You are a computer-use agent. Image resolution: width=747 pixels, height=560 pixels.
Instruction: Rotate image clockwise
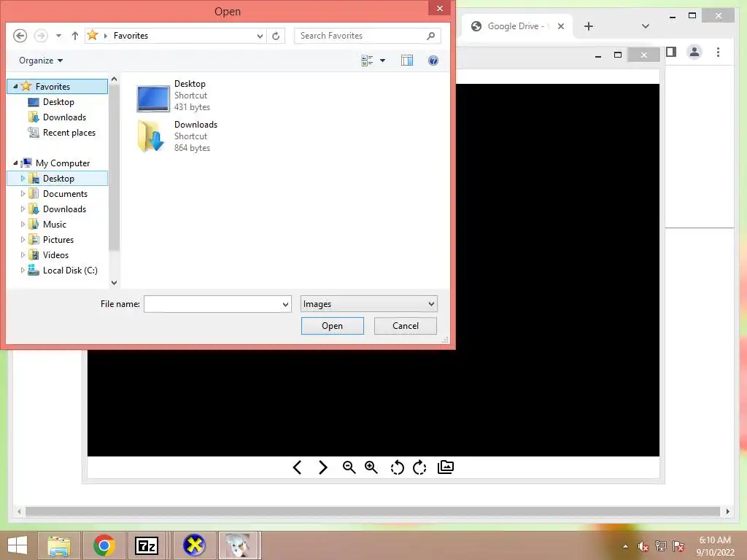(419, 467)
